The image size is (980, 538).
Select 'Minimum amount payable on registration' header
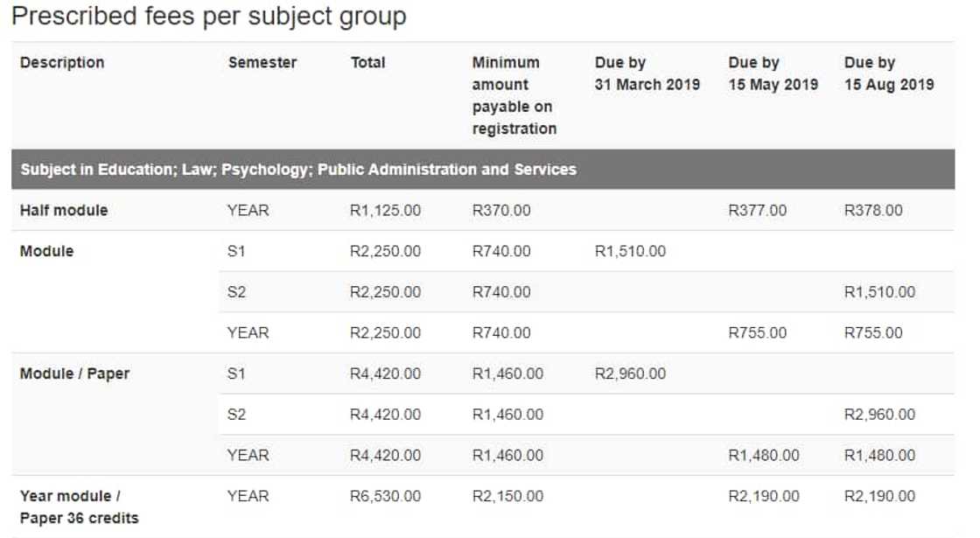coord(514,95)
